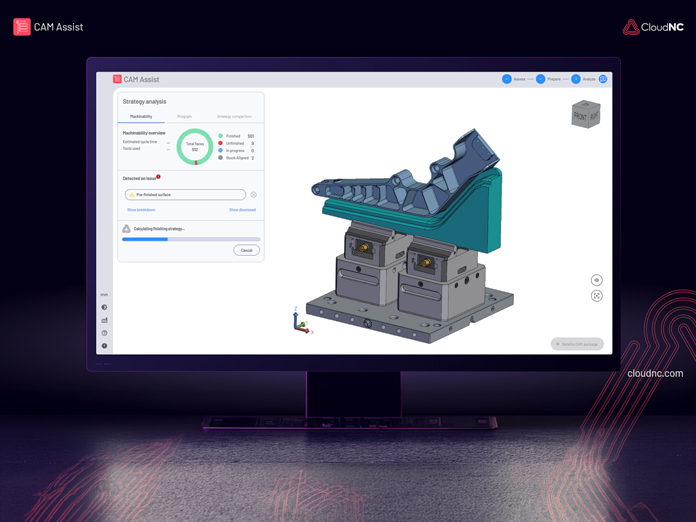696x522 pixels.
Task: Click the gray Stock Aligned legend dot
Action: click(220, 158)
